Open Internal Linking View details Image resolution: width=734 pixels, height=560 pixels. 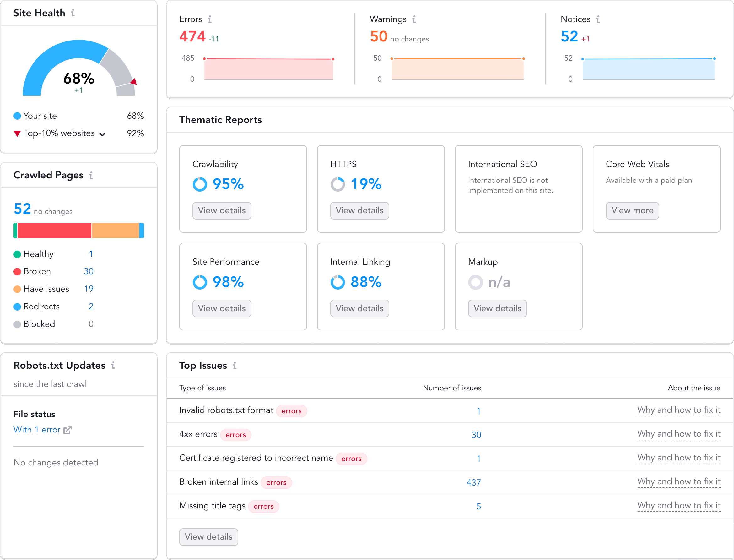[x=359, y=308]
